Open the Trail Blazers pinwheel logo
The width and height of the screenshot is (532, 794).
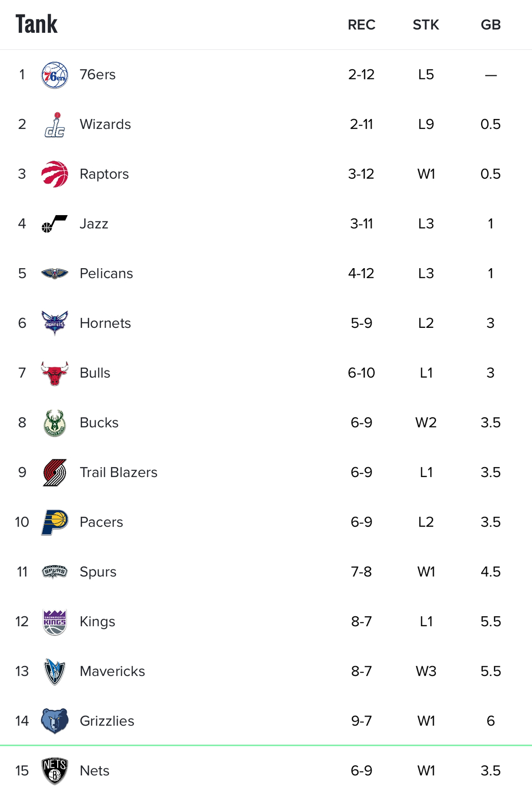point(55,472)
